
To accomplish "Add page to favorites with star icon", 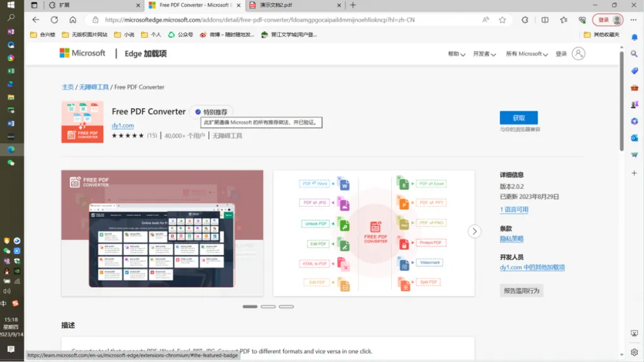I will (502, 20).
